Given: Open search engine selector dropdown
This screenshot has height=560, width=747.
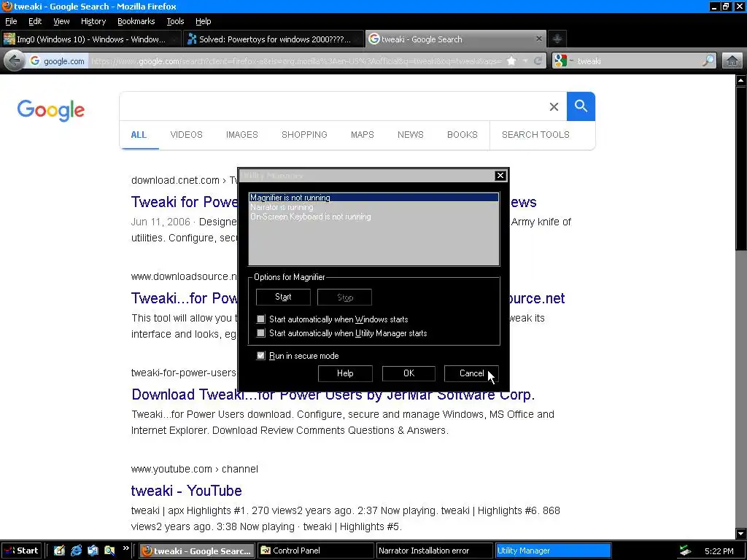Looking at the screenshot, I should tap(564, 61).
